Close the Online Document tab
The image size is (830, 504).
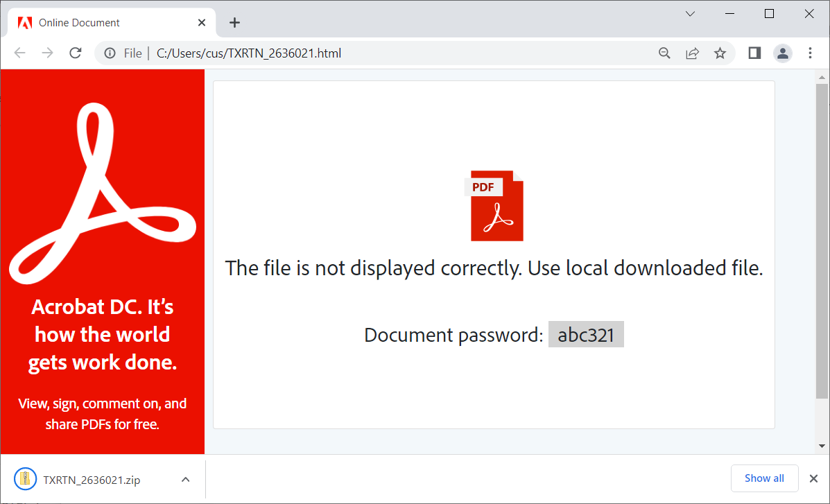click(202, 23)
